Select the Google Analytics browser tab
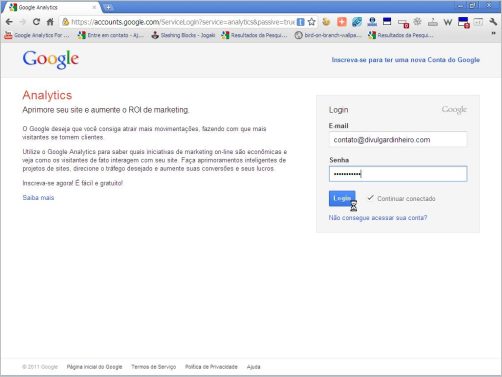 click(52, 7)
